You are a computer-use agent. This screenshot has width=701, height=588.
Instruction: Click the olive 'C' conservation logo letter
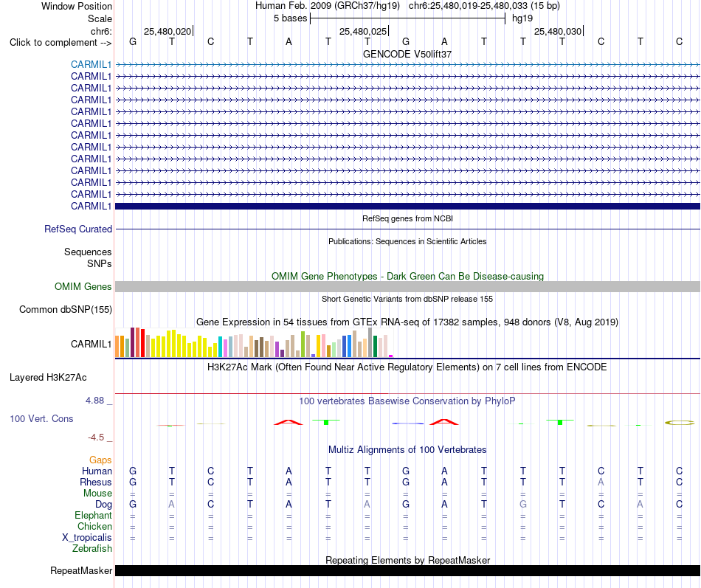pyautogui.click(x=679, y=423)
